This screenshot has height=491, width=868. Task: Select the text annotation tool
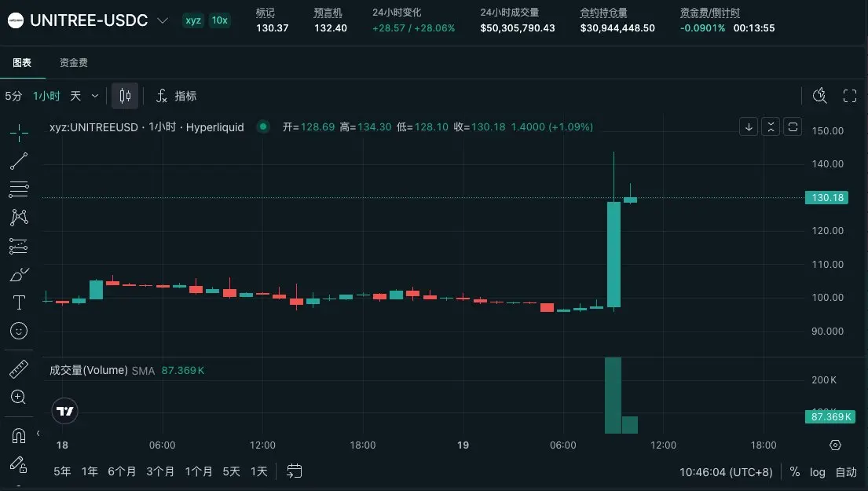click(19, 302)
